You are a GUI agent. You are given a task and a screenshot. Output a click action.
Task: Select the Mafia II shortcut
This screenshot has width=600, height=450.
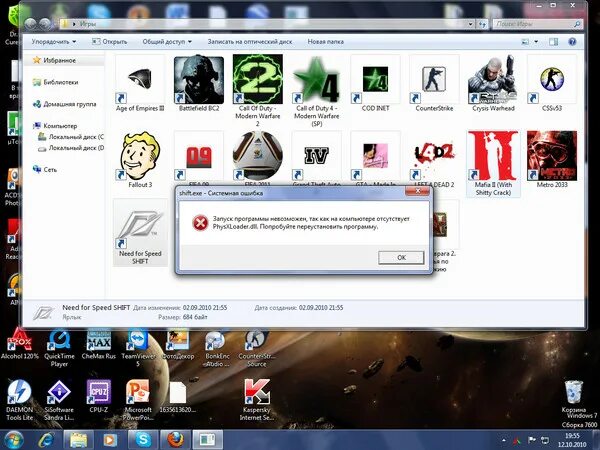coord(493,164)
